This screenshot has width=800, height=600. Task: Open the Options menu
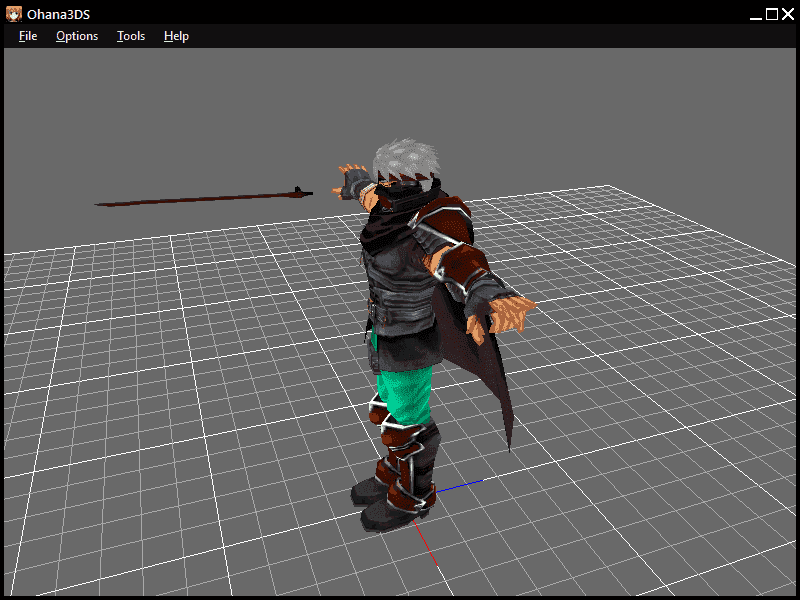[77, 36]
